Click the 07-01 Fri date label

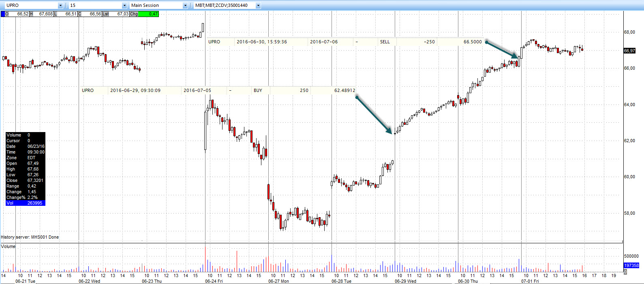[x=530, y=281]
